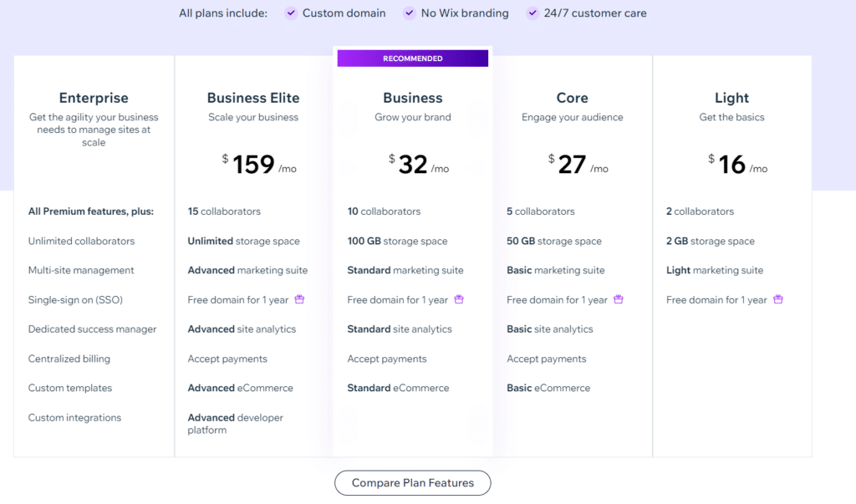Viewport: 856px width, 504px height.
Task: Select the Core plan heading
Action: [x=573, y=98]
